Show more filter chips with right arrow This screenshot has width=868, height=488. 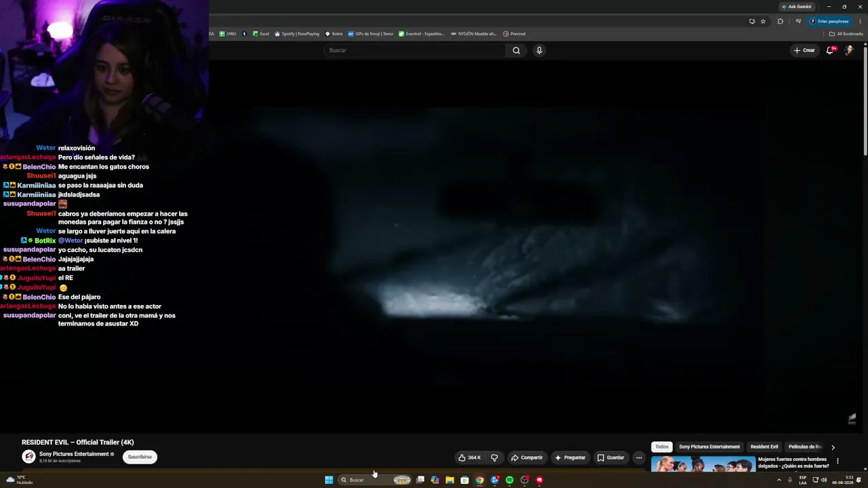tap(833, 447)
